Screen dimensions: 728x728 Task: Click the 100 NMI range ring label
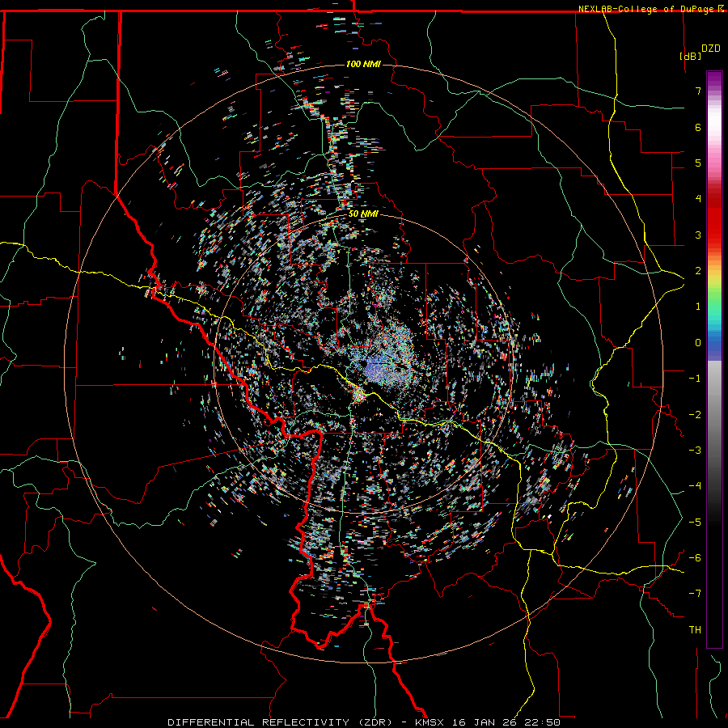(x=363, y=64)
